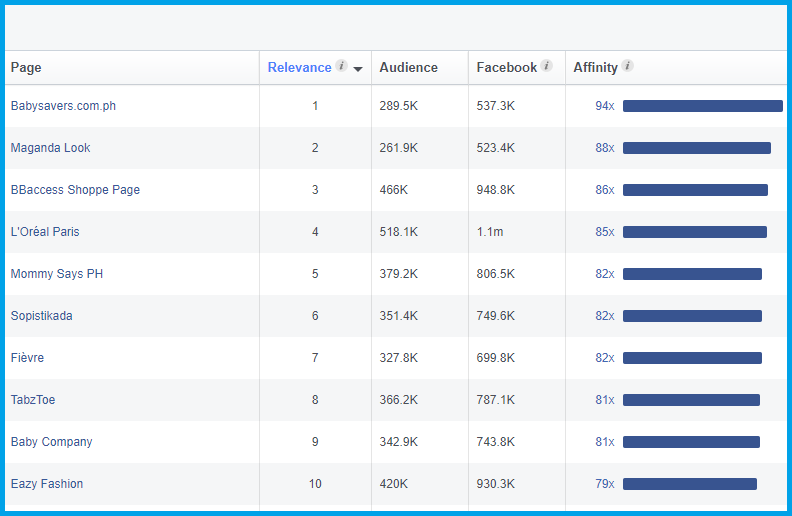Open the Mommy Says PH link
Viewport: 792px width, 516px height.
tap(57, 274)
